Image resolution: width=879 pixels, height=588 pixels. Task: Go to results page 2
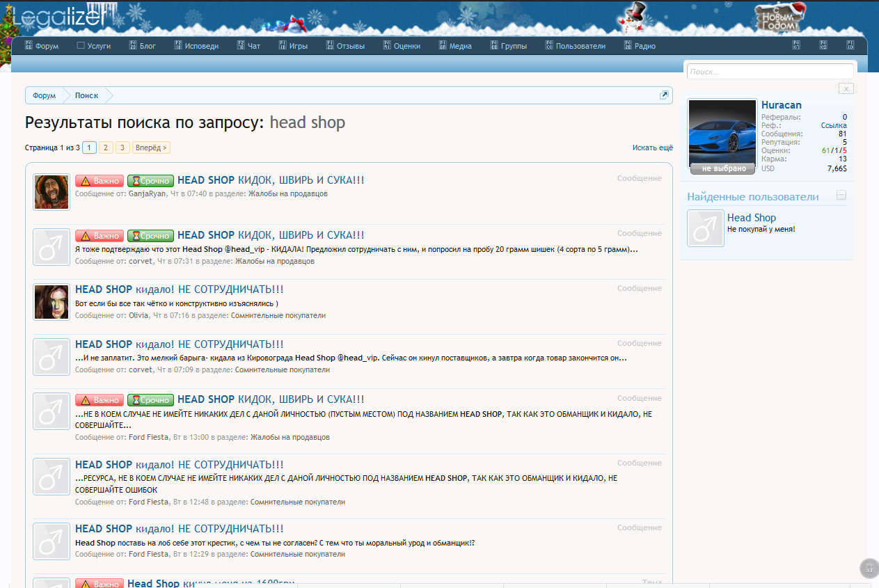pos(106,148)
